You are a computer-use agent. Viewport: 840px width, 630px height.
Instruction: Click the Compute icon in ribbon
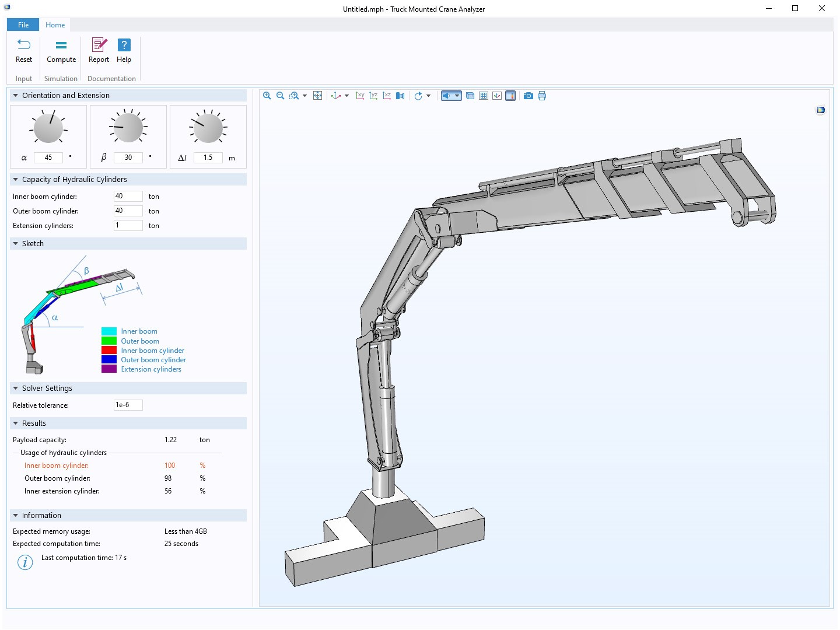pyautogui.click(x=61, y=51)
